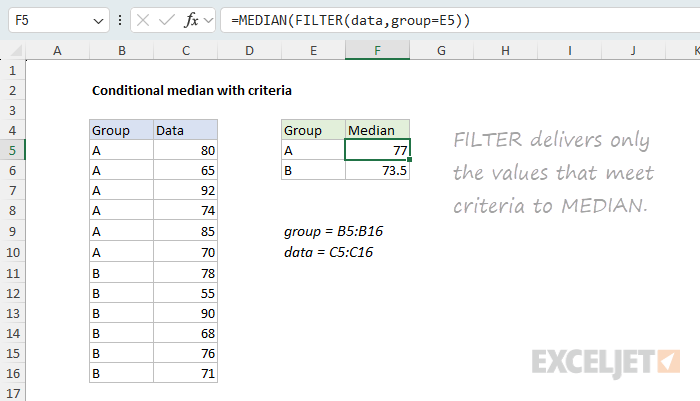Select cell with value 90
Image resolution: width=700 pixels, height=401 pixels.
tap(185, 313)
